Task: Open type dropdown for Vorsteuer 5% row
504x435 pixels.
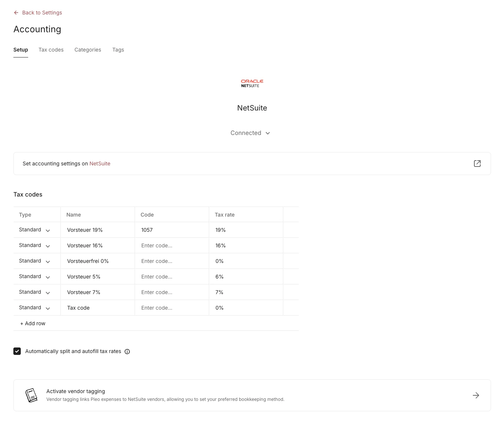Action: coord(47,277)
